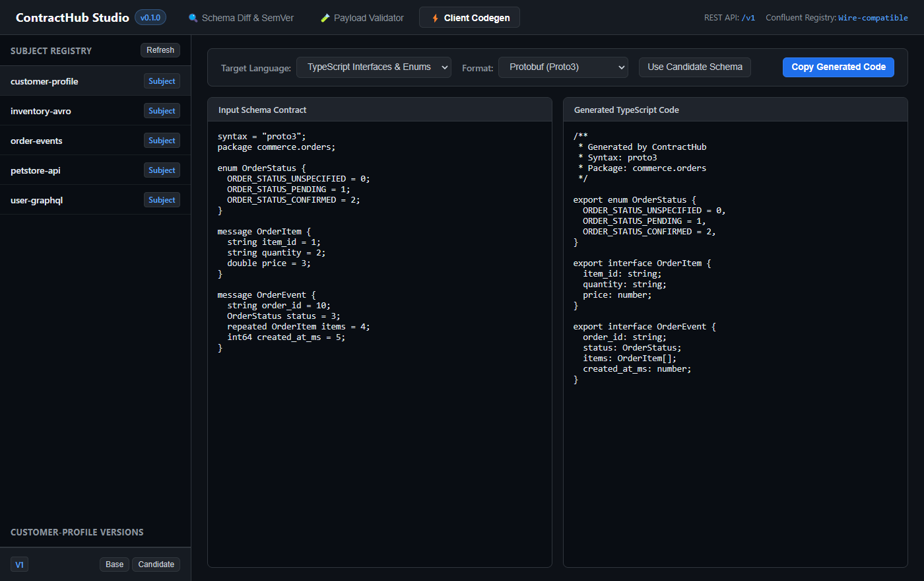Select the Client Codegen tab

click(469, 18)
